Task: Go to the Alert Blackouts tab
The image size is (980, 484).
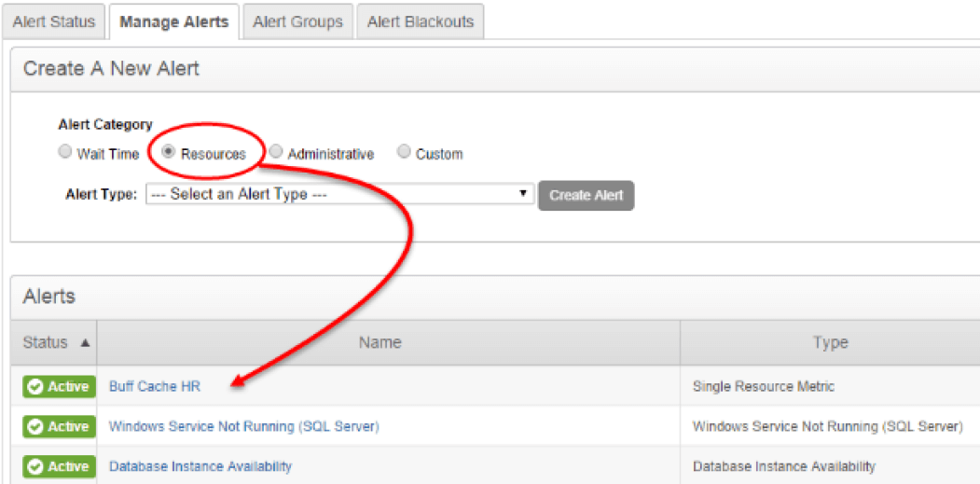Action: 420,21
